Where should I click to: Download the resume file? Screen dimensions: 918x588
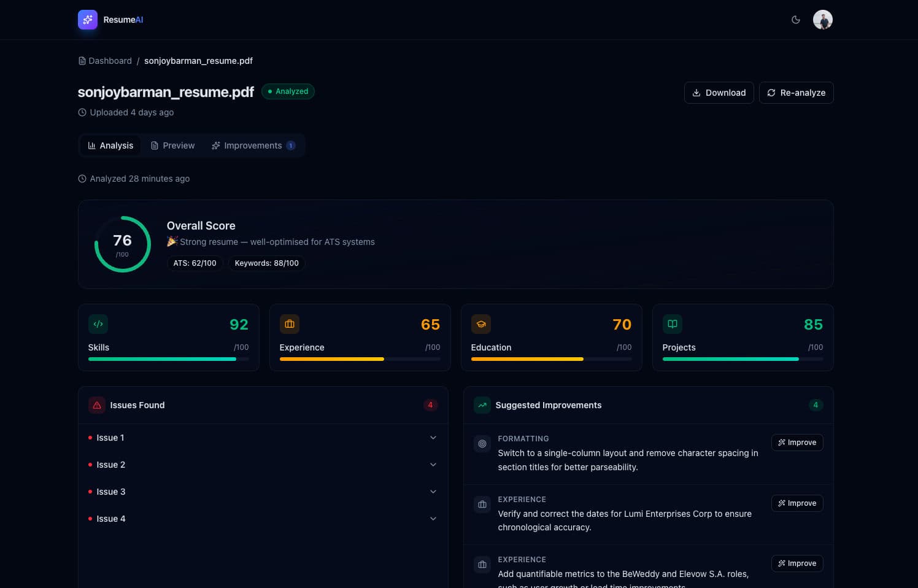click(719, 93)
